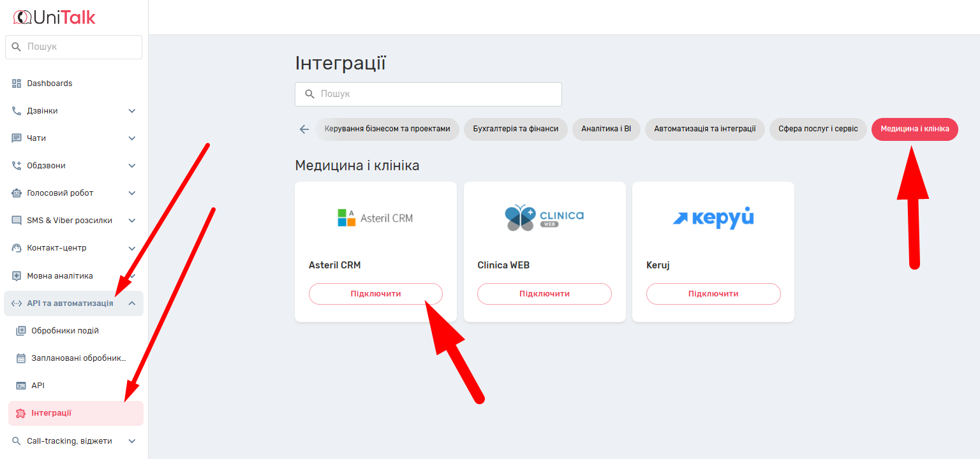
Task: Select the Бухгалтерія та фінанси category chip
Action: click(x=516, y=129)
